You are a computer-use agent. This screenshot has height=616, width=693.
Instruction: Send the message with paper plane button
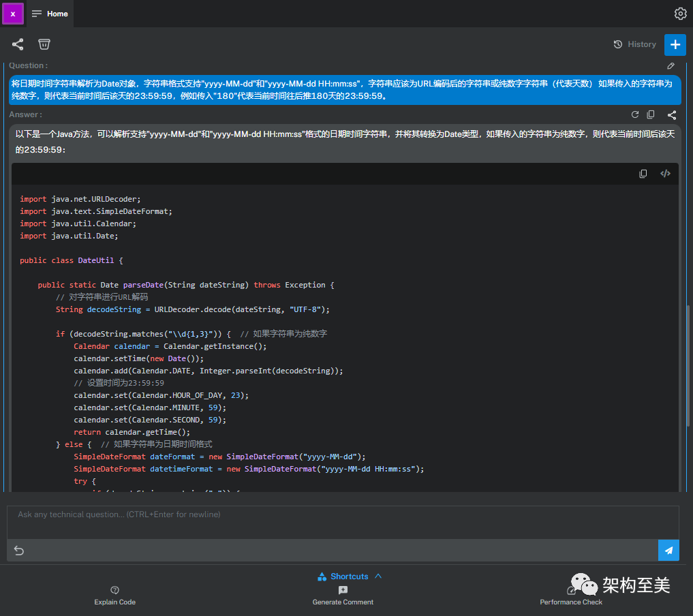[668, 551]
